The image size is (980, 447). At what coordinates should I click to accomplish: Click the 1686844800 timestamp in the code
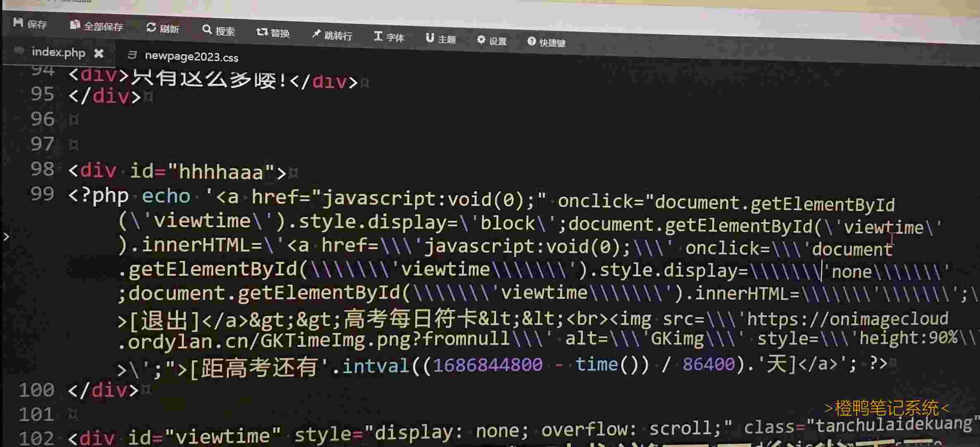pos(488,365)
